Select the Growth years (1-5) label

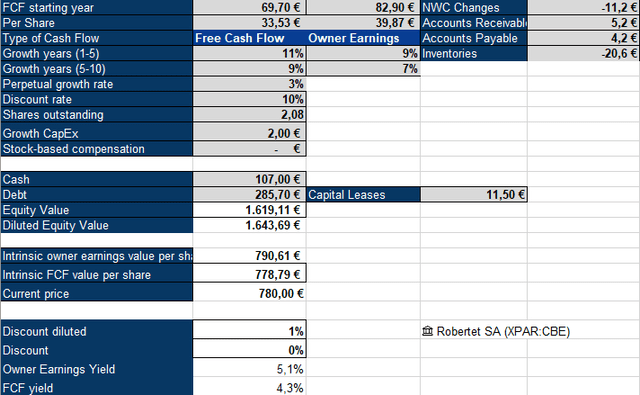[x=96, y=53]
